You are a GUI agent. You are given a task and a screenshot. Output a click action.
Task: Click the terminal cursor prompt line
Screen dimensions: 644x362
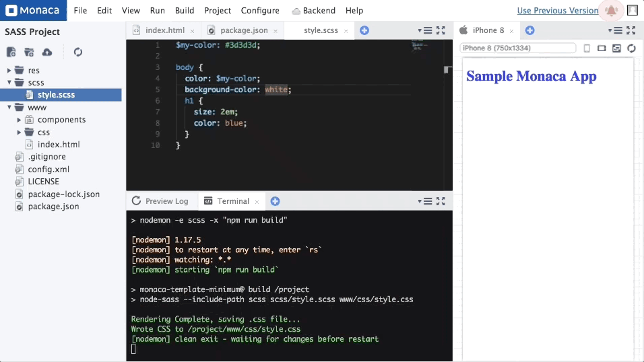pos(133,349)
